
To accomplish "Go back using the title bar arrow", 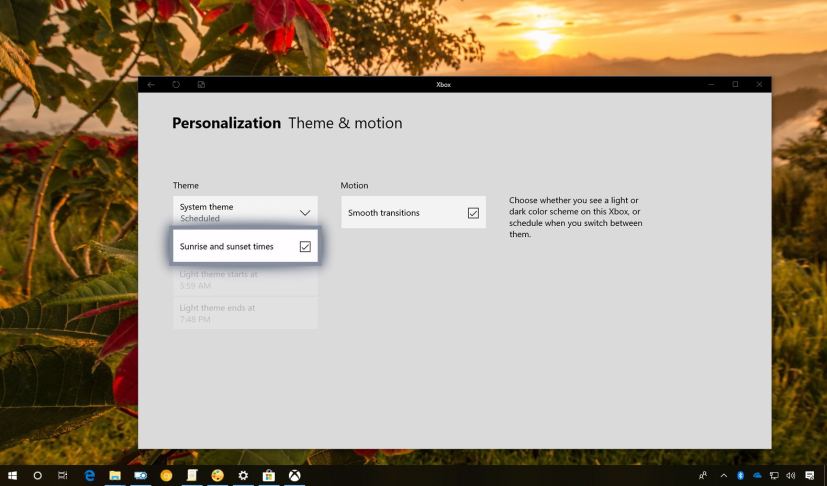I will [151, 84].
